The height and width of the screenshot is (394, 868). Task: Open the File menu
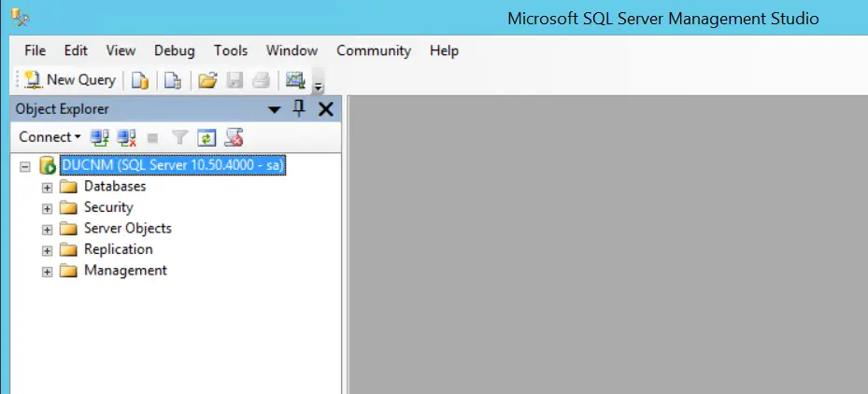(35, 50)
